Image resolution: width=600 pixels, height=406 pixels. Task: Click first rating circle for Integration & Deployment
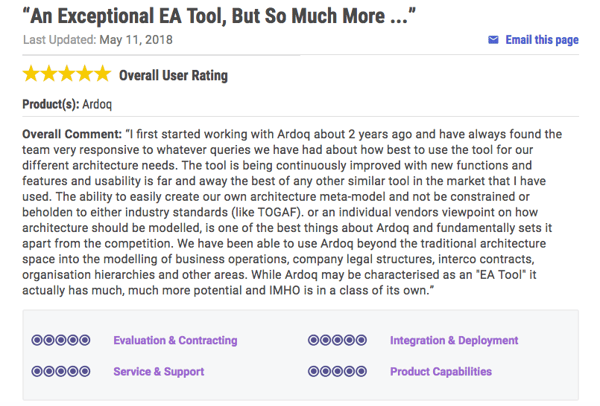coord(313,340)
